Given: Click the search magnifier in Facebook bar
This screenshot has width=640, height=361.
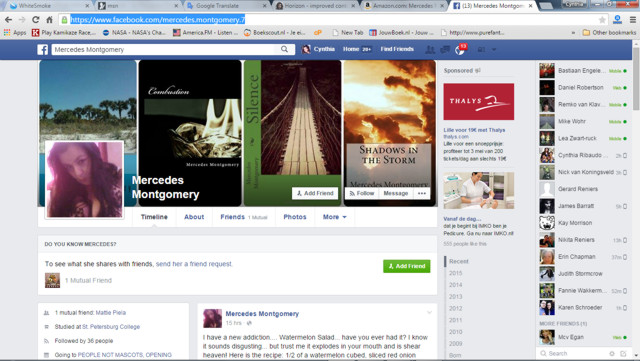Looking at the screenshot, I should pos(284,49).
